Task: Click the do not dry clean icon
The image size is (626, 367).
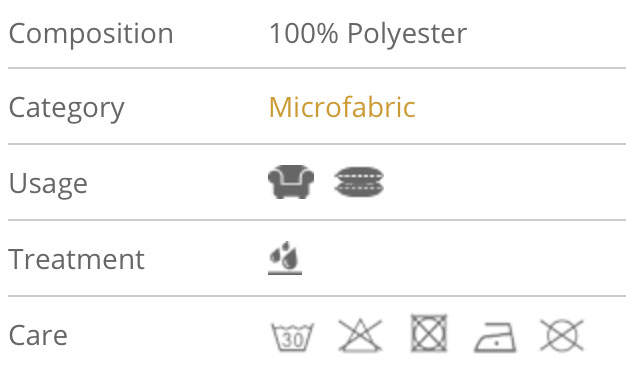Action: click(562, 335)
